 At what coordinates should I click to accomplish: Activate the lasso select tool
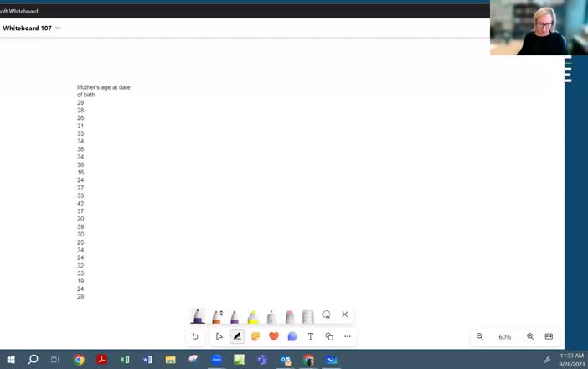click(x=327, y=314)
